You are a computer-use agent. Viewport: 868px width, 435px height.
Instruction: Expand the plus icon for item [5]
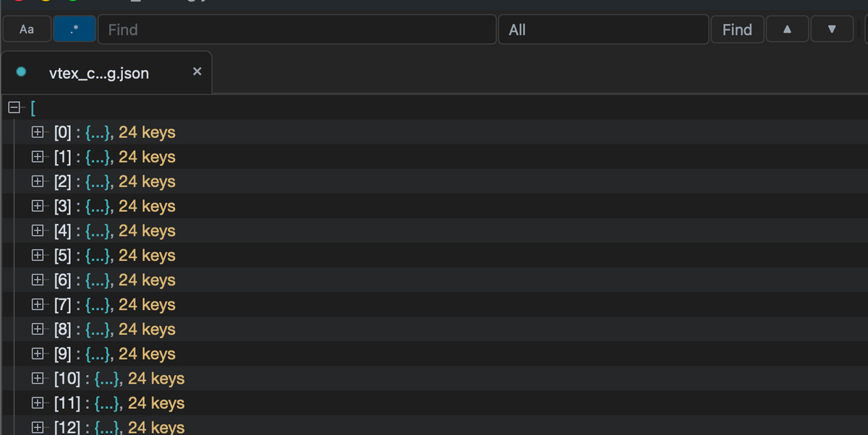point(37,256)
